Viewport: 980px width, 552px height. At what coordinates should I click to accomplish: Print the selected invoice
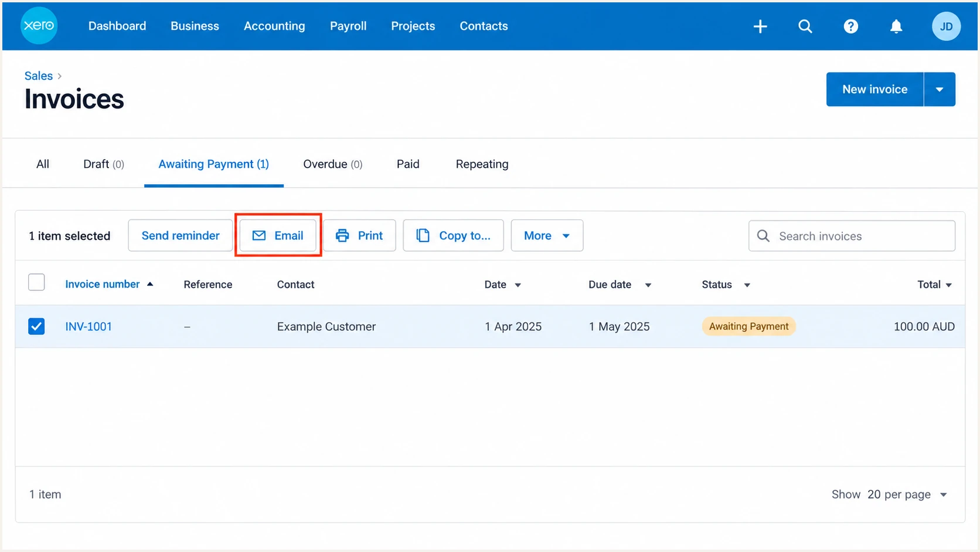coord(359,235)
